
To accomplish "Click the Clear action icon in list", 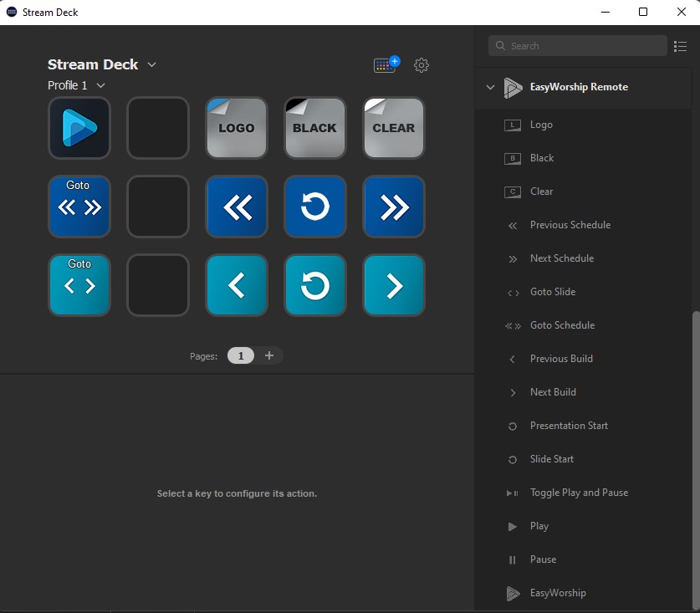I will 513,192.
